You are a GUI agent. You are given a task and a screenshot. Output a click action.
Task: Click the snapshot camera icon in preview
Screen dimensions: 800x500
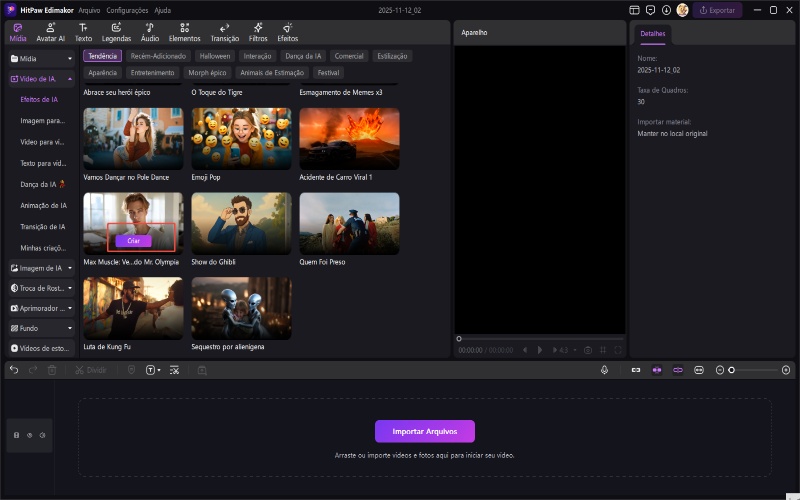[x=588, y=350]
